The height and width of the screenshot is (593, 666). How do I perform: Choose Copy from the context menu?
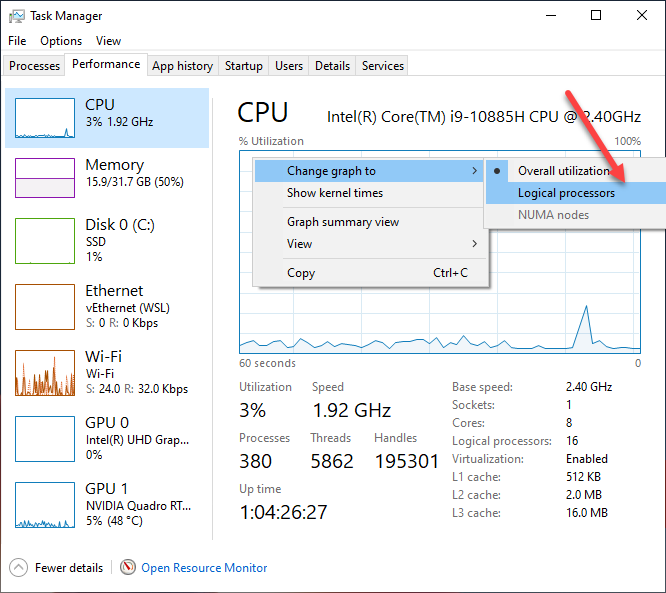pyautogui.click(x=369, y=273)
